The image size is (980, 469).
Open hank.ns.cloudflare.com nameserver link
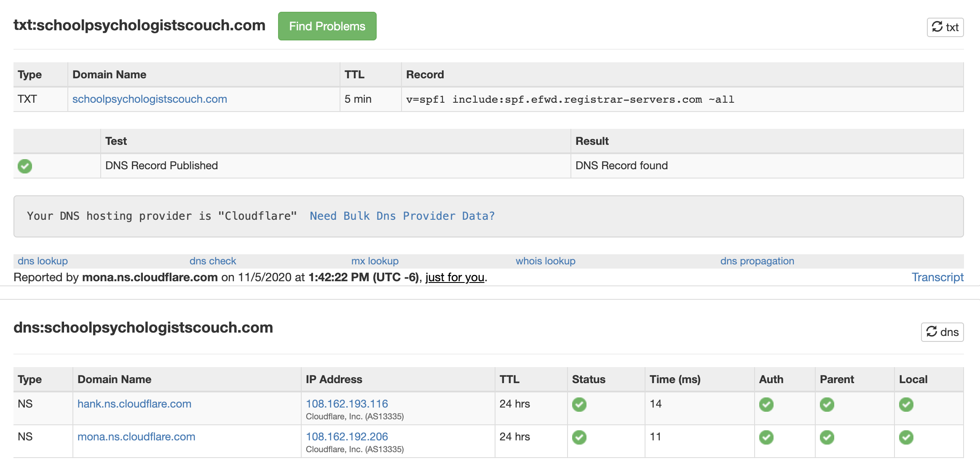click(x=134, y=404)
